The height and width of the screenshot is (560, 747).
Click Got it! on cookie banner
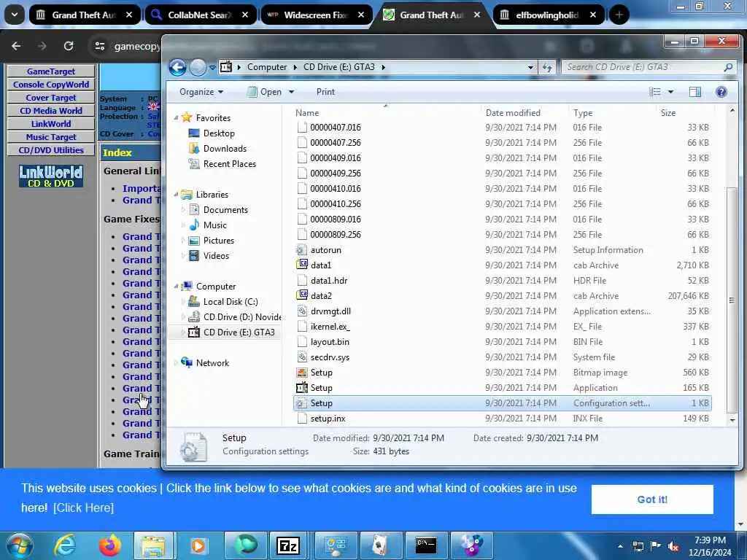click(x=652, y=499)
